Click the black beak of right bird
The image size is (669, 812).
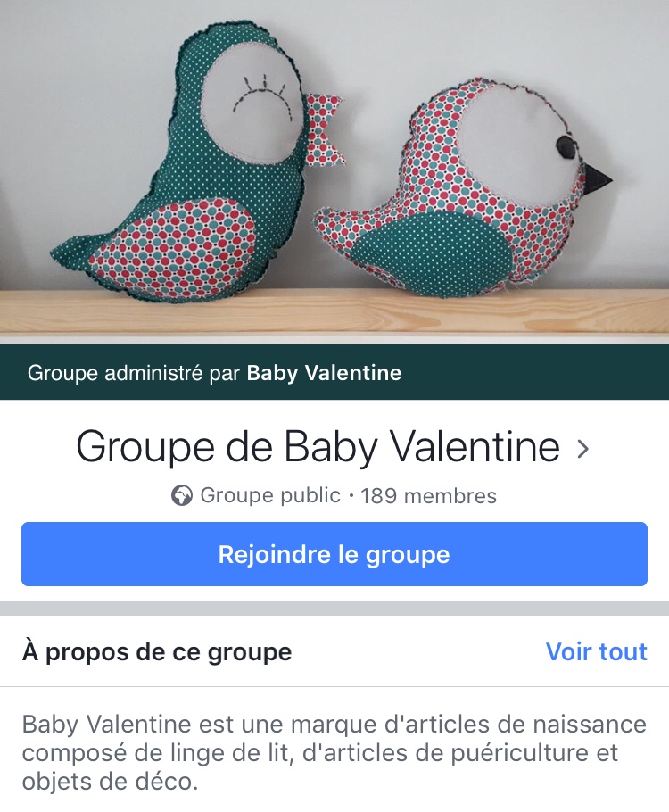click(x=598, y=177)
